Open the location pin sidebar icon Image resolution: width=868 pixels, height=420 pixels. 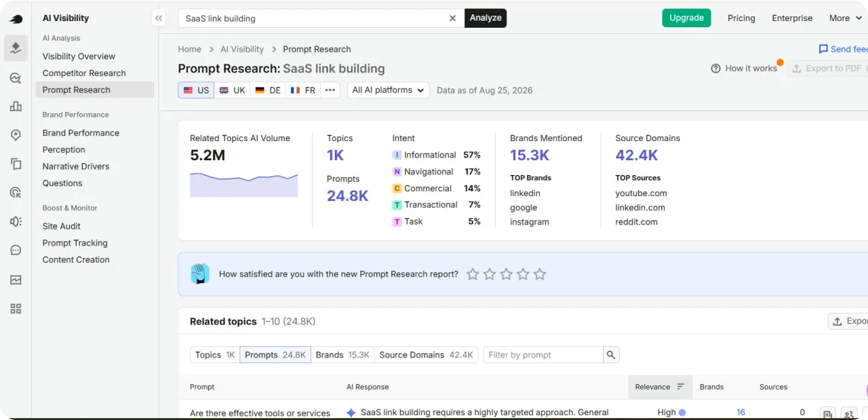click(x=16, y=135)
